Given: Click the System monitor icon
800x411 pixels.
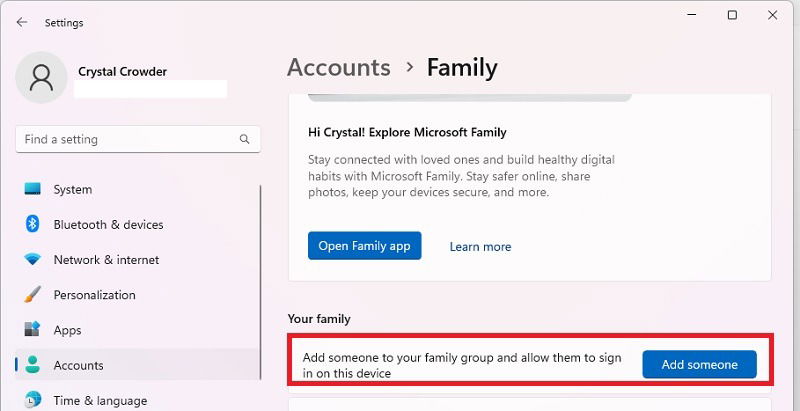Looking at the screenshot, I should [x=32, y=189].
